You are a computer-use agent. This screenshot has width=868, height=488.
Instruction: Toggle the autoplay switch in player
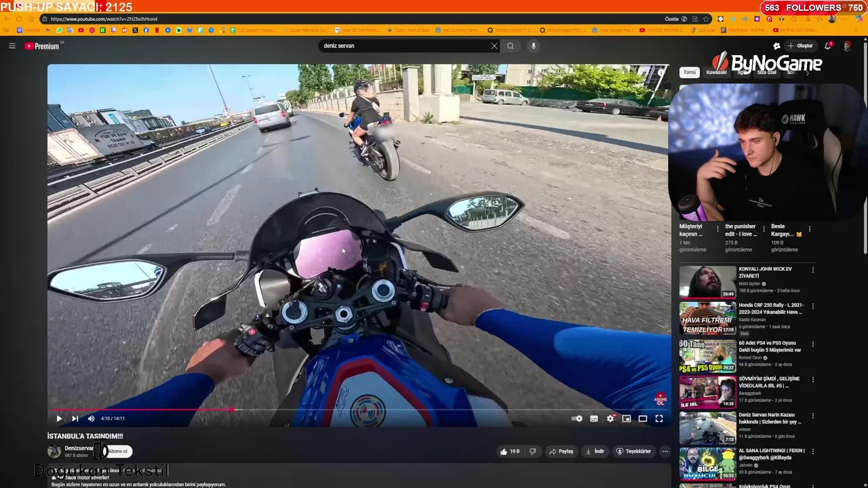[577, 419]
